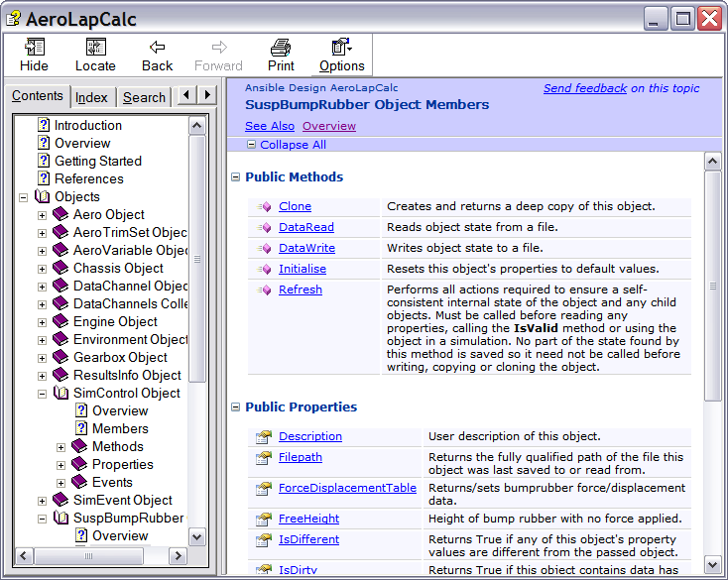
Task: Click the Aero Object book icon
Action: tap(61, 214)
